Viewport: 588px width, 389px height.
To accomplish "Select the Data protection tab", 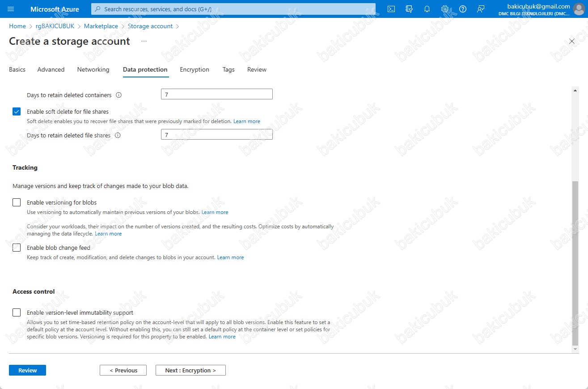I will click(x=145, y=69).
